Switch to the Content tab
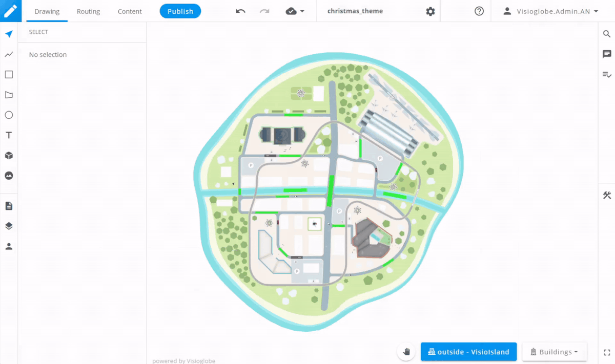Screen dimensions: 615x364 click(x=130, y=11)
